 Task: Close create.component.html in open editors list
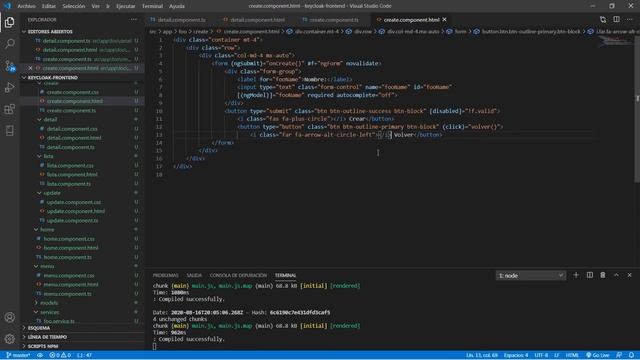tap(31, 68)
